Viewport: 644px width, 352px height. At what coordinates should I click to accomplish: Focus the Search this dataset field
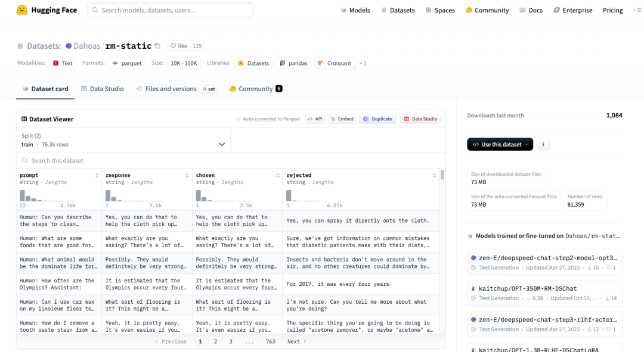click(x=231, y=160)
